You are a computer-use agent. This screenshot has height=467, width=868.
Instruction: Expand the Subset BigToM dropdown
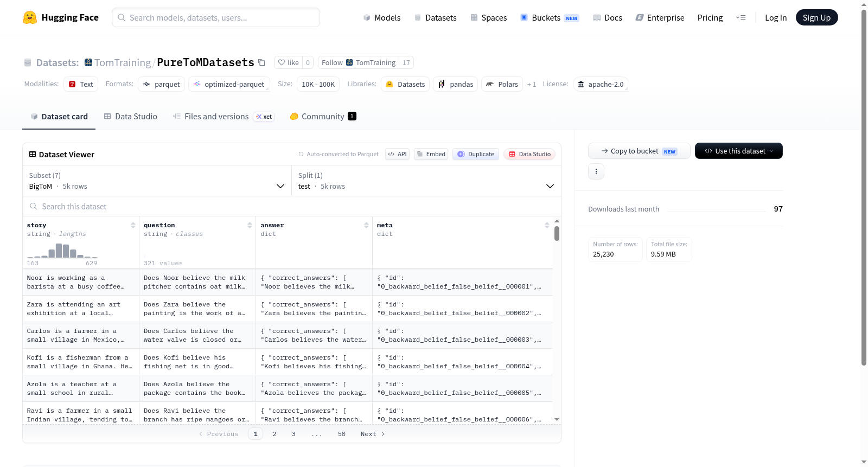157,181
